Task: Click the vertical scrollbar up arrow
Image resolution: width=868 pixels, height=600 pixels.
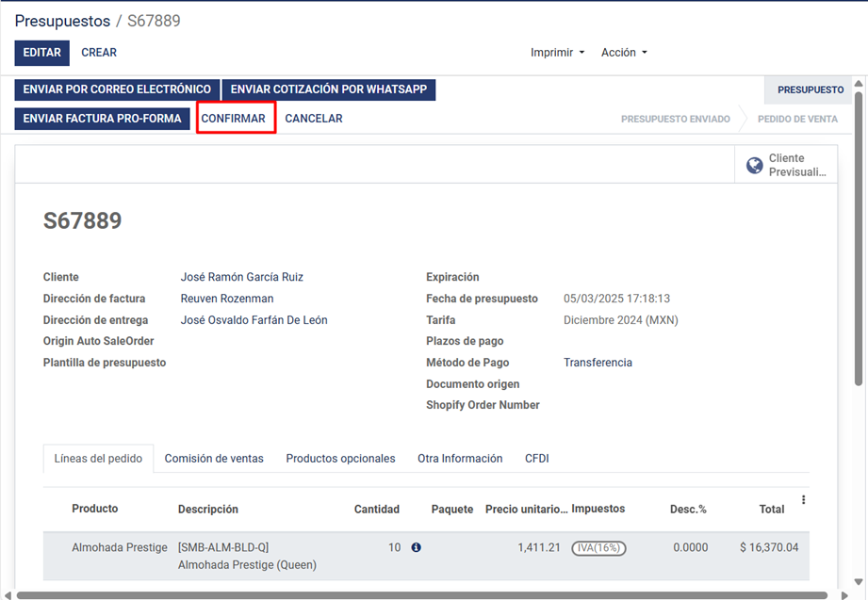Action: (x=859, y=84)
